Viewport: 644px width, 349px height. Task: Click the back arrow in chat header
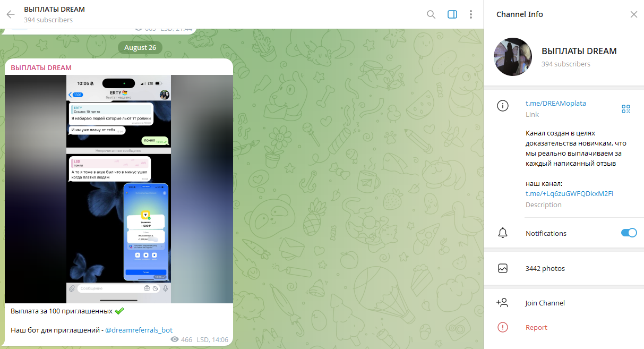click(11, 14)
